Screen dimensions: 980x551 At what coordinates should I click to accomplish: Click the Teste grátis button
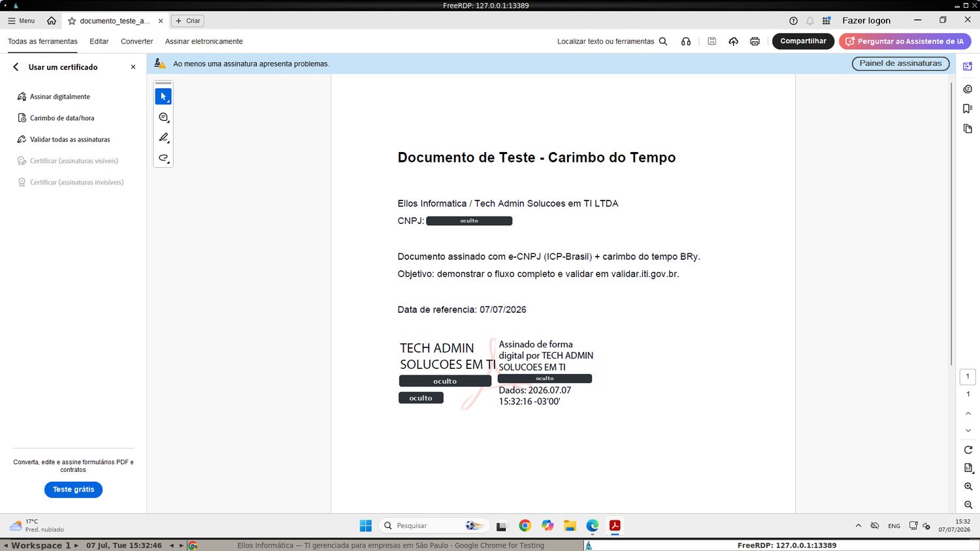point(73,490)
